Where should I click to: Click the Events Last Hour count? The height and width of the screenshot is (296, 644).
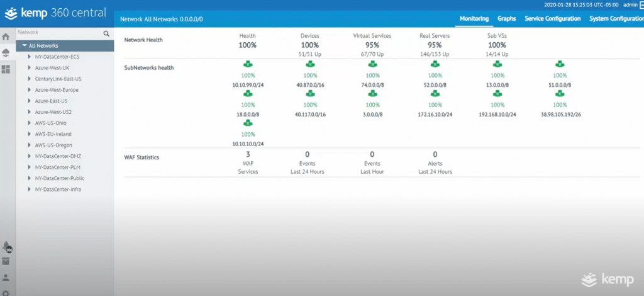tap(372, 154)
